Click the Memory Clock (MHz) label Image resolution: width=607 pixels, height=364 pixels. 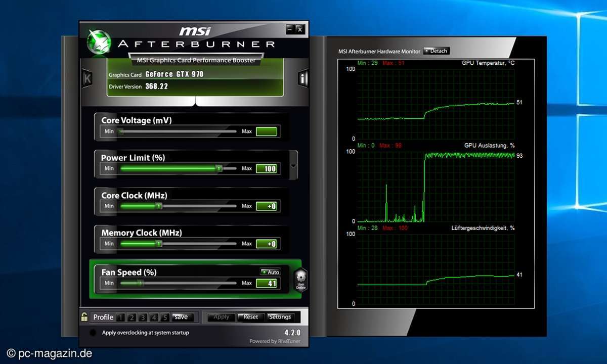[x=142, y=233]
